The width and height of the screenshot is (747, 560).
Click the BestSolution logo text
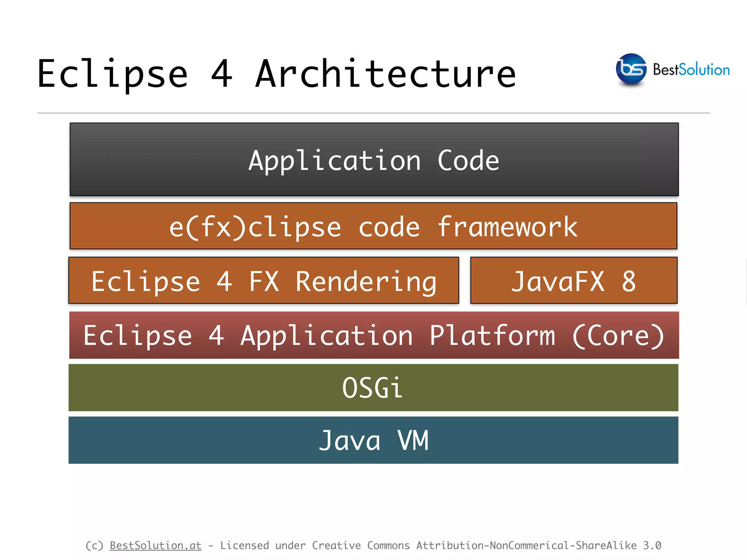pos(691,70)
